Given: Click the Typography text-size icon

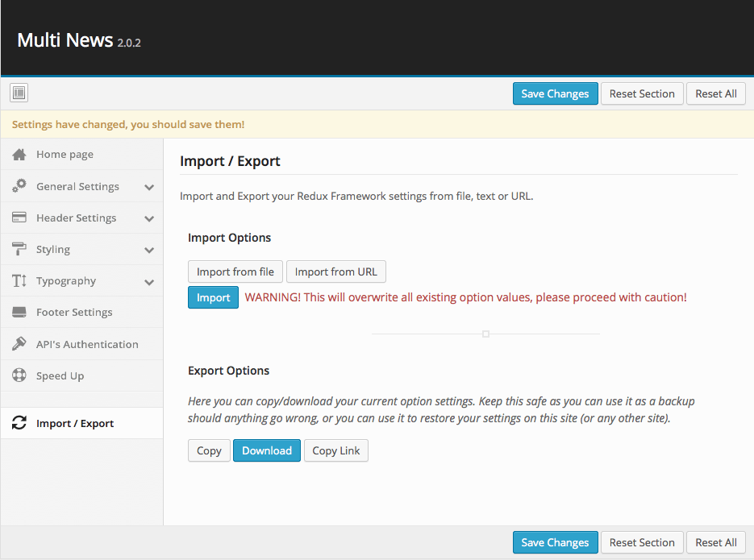Looking at the screenshot, I should (x=19, y=281).
